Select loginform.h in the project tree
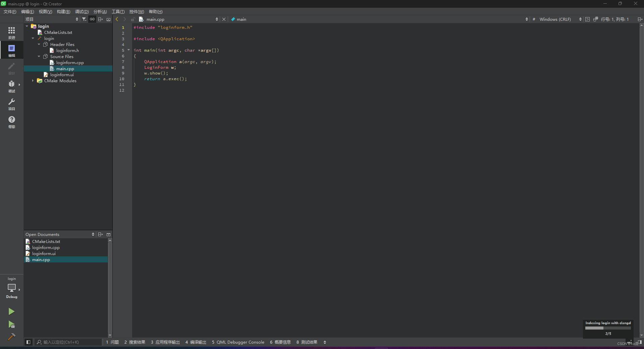This screenshot has height=349, width=644. click(x=67, y=50)
